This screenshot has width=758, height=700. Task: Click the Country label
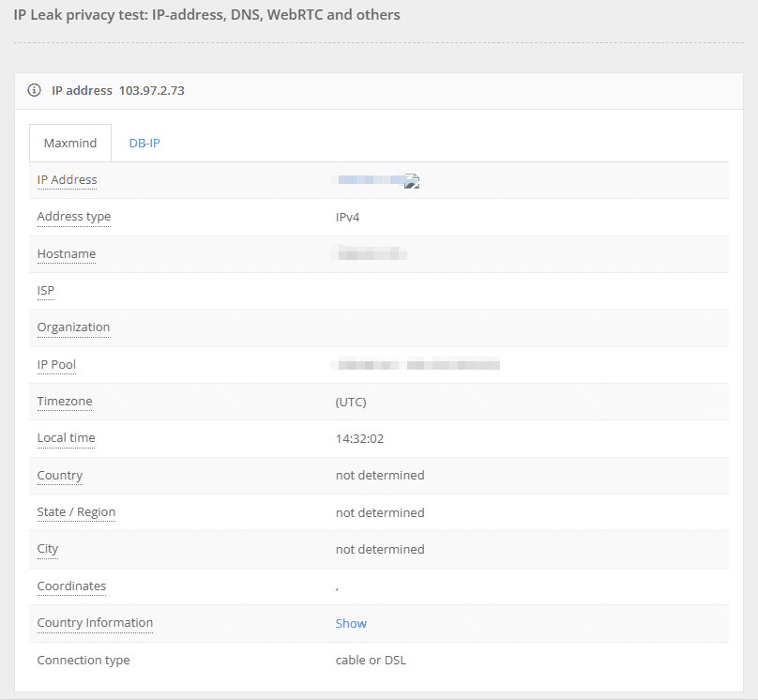click(60, 475)
